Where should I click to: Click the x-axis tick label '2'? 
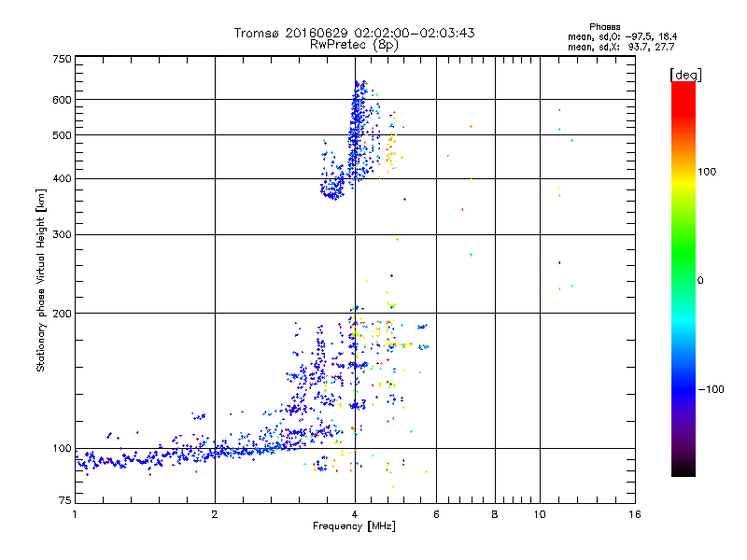[x=215, y=514]
